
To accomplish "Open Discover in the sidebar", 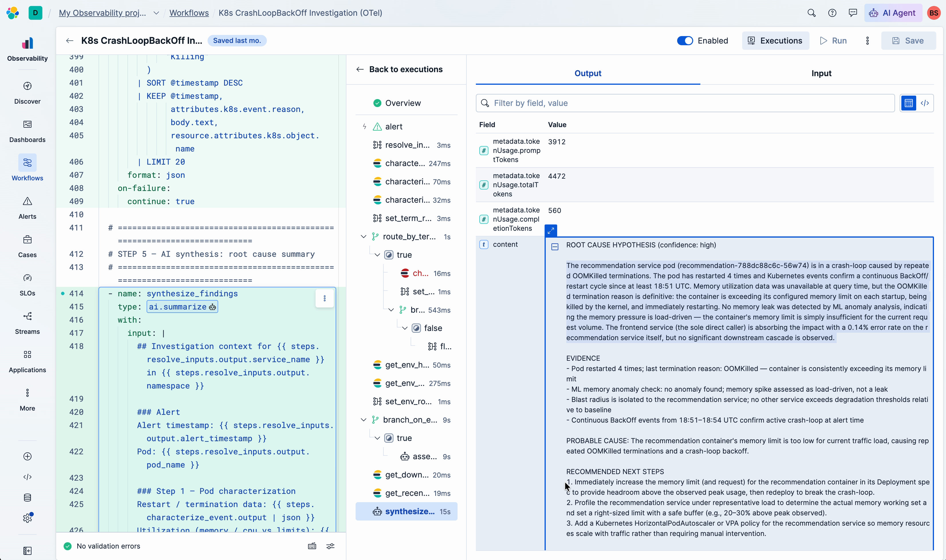I will pyautogui.click(x=27, y=93).
